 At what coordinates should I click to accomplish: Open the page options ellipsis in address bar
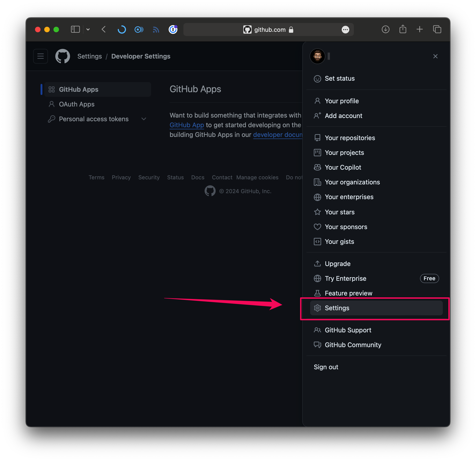pyautogui.click(x=345, y=30)
